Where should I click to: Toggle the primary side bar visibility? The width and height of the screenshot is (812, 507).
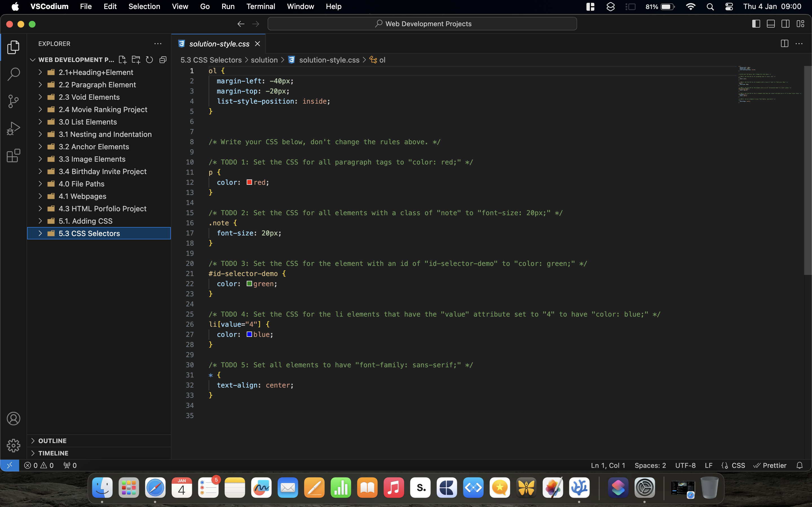click(x=756, y=24)
